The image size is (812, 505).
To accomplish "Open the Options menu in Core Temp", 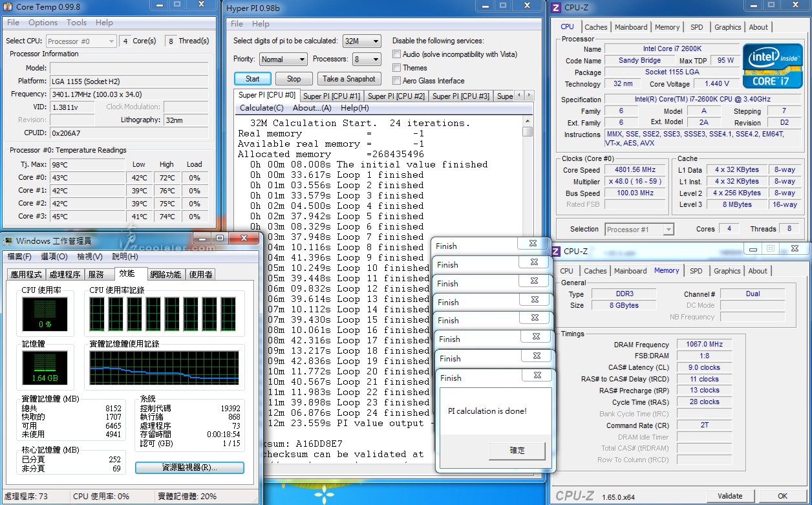I will 43,22.
